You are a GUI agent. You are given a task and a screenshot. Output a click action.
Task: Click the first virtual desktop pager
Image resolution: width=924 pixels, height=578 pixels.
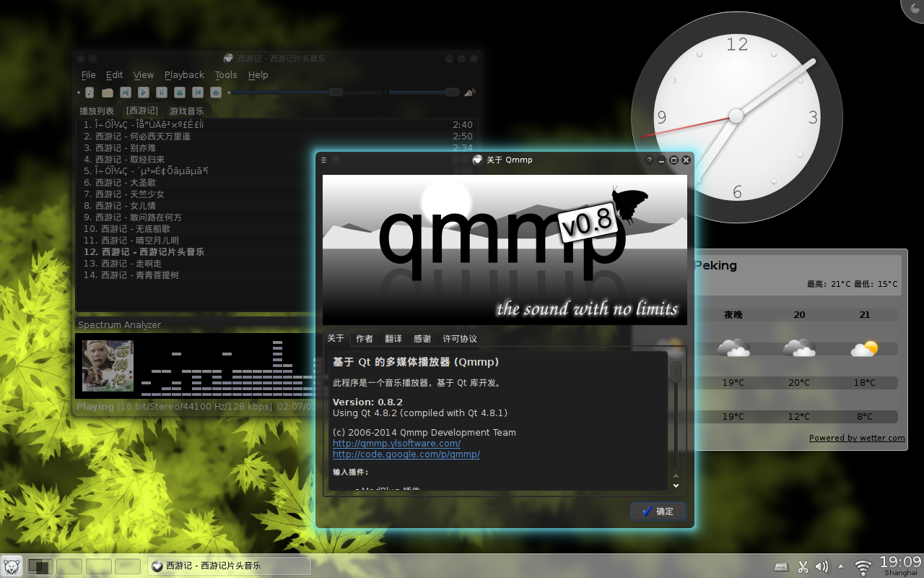(x=40, y=566)
